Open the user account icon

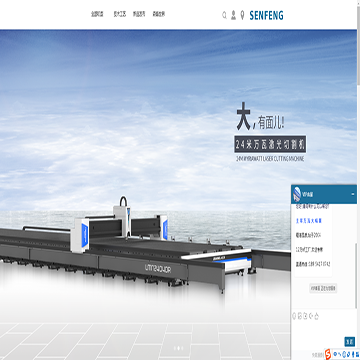233,15
